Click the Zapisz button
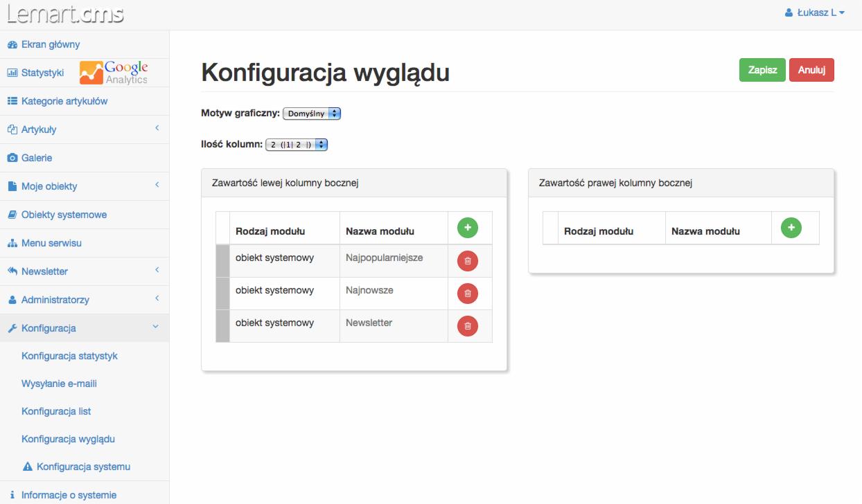This screenshot has width=862, height=504. tap(762, 69)
